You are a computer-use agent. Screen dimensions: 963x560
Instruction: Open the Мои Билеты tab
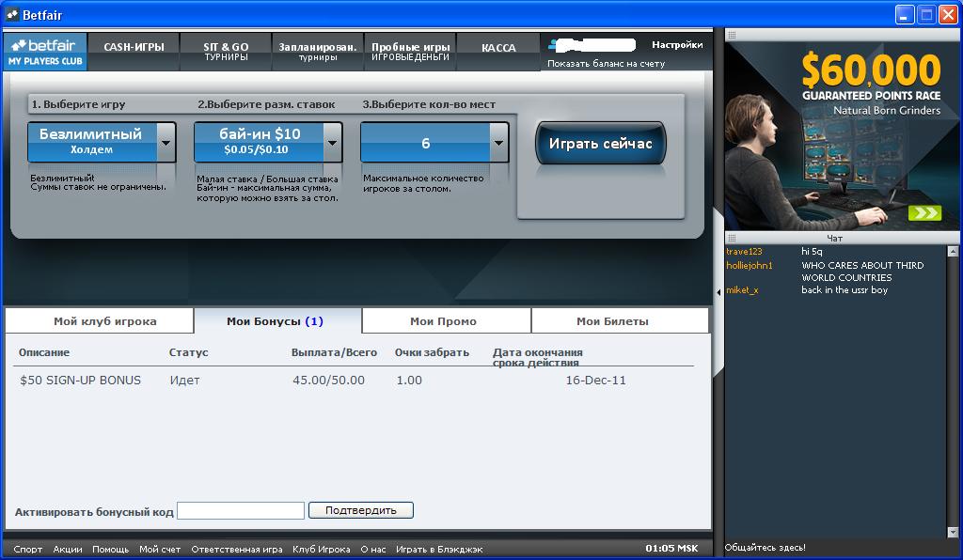pyautogui.click(x=612, y=321)
